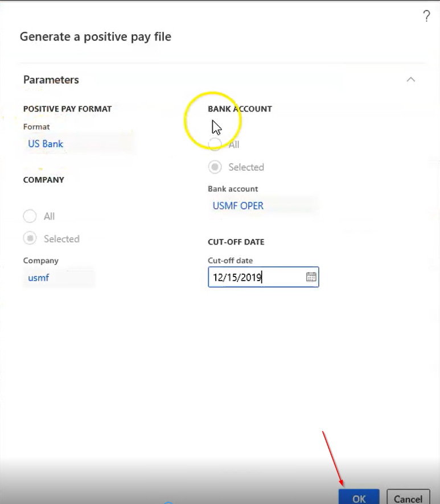Open the Bank account field USMF OPER
The height and width of the screenshot is (504, 440).
(262, 206)
